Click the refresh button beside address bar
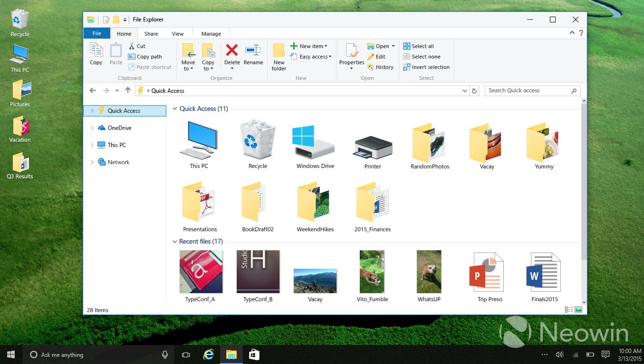 (x=474, y=91)
